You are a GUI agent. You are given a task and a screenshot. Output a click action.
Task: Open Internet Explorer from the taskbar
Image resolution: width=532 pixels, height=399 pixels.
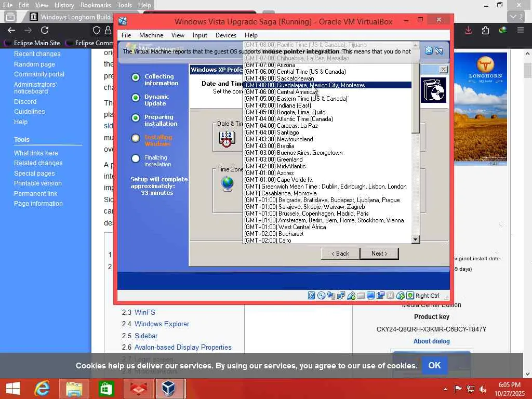click(x=43, y=389)
